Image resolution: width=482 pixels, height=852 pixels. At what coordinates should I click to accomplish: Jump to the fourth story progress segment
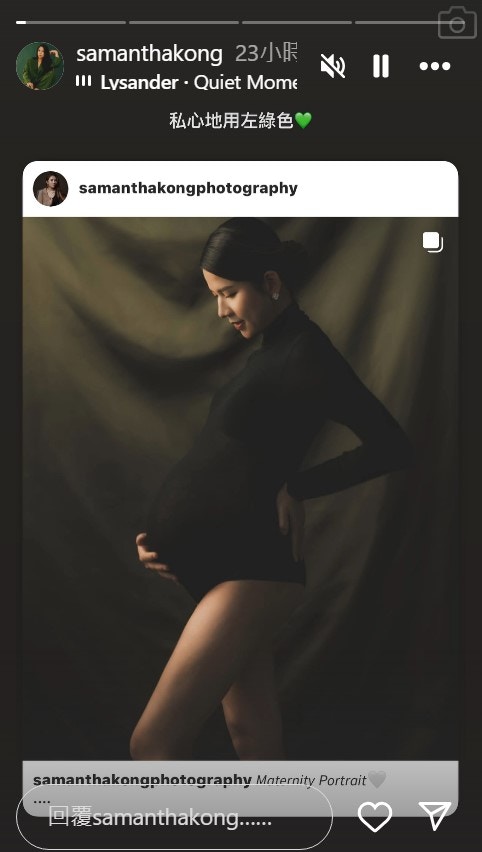(x=397, y=22)
